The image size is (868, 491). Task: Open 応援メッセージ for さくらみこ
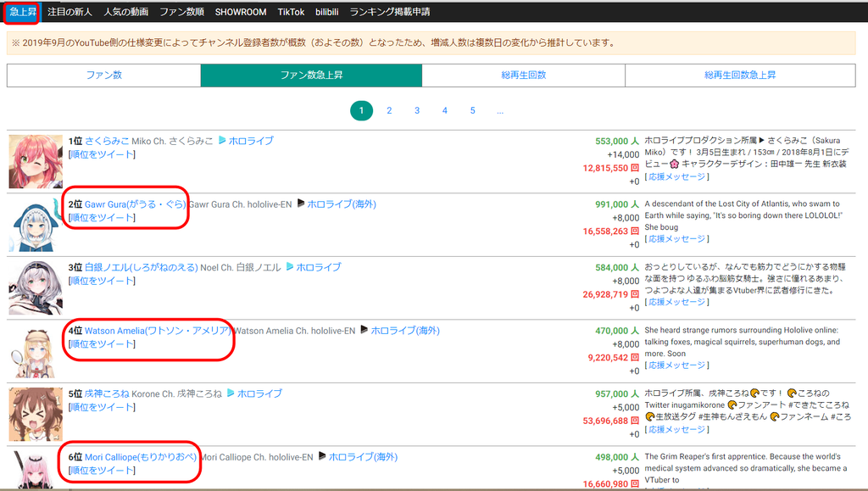tap(677, 176)
